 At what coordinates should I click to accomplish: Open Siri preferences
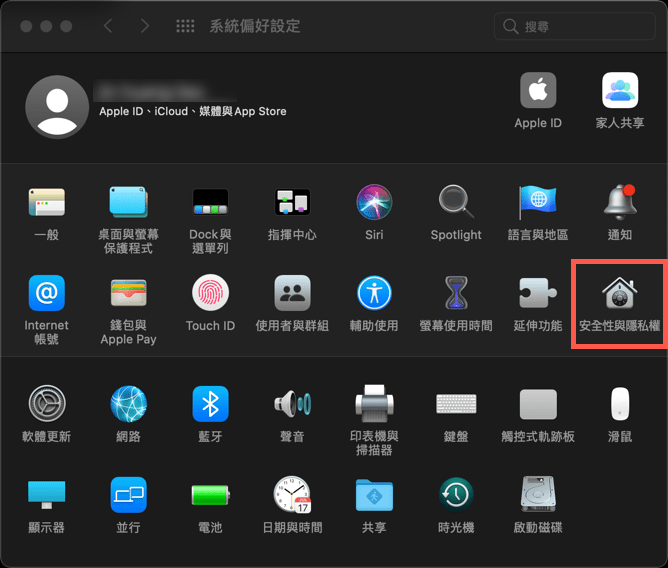click(374, 202)
